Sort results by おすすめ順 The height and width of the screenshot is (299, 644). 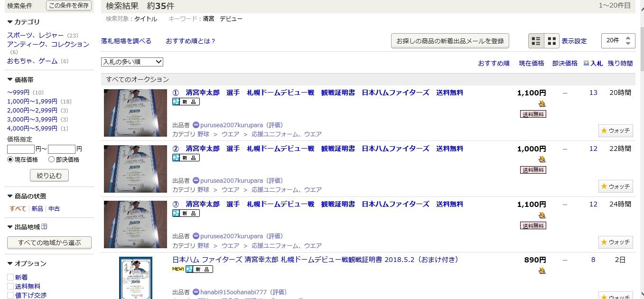pyautogui.click(x=494, y=63)
